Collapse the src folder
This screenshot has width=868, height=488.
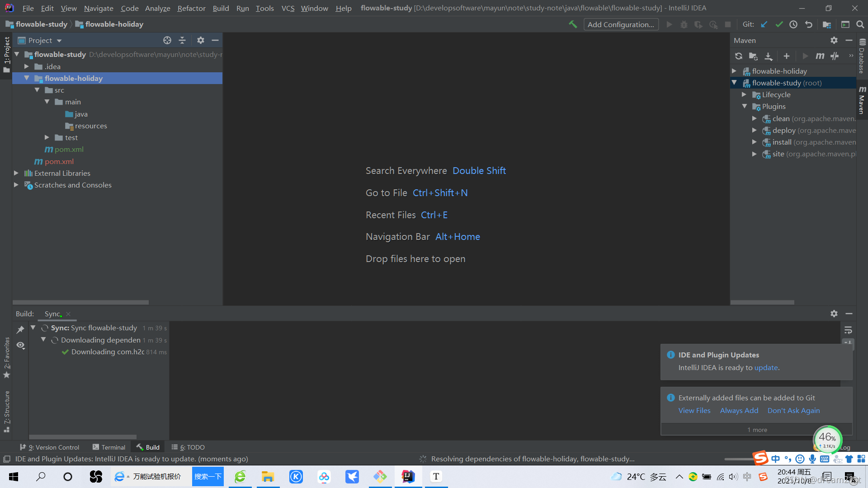pos(37,90)
